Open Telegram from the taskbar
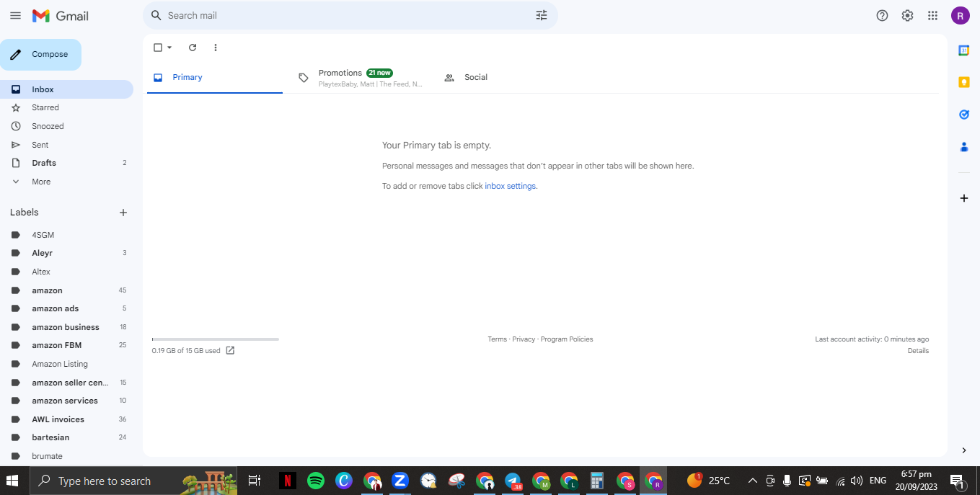980x495 pixels. point(513,481)
